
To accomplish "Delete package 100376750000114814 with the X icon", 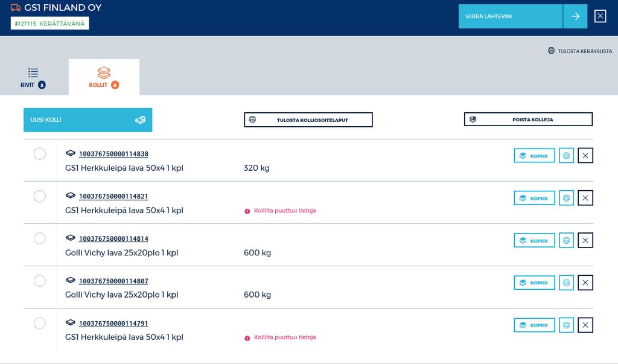I will point(585,240).
